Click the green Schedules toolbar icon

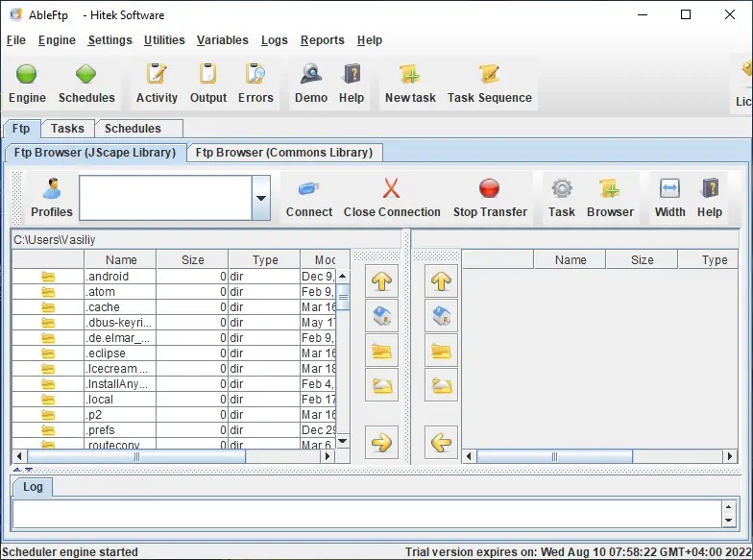coord(86,75)
